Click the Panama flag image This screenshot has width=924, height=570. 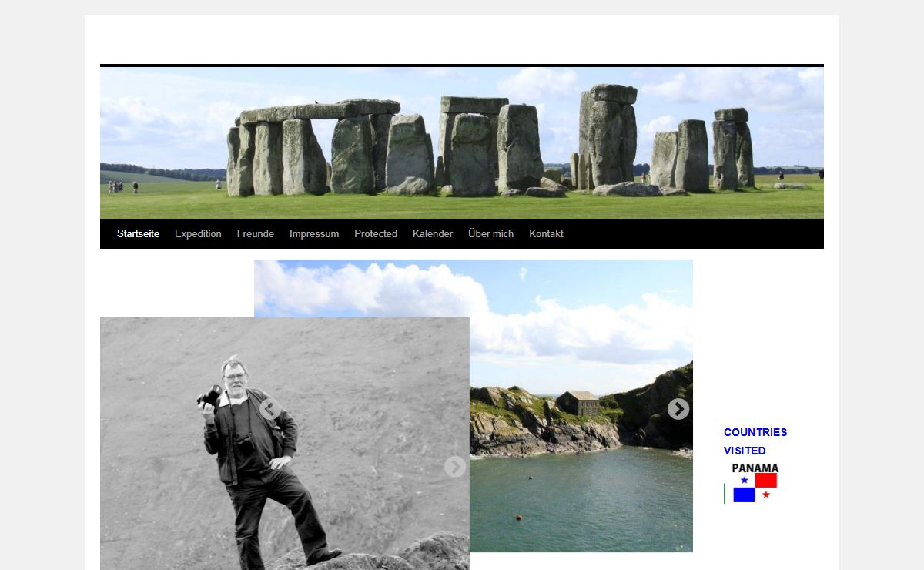click(755, 488)
